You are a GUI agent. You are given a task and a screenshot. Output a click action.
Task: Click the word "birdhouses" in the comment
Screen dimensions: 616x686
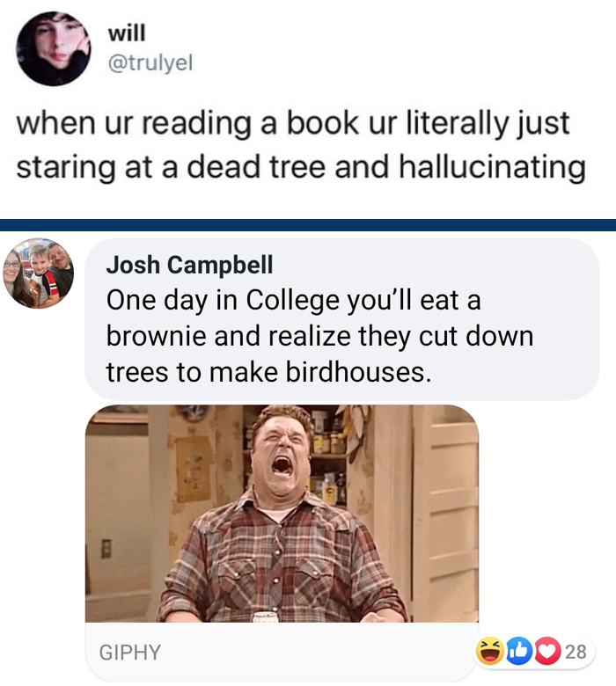[356, 372]
